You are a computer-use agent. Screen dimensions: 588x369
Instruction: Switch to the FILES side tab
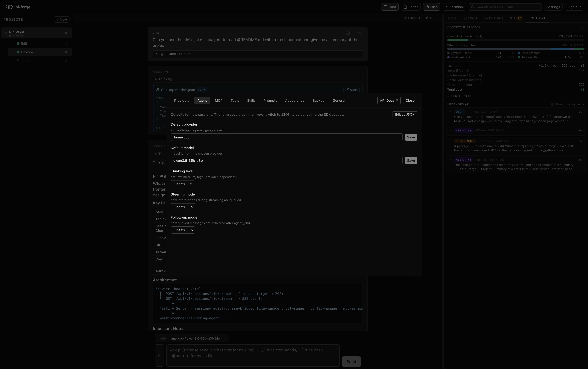pyautogui.click(x=452, y=18)
